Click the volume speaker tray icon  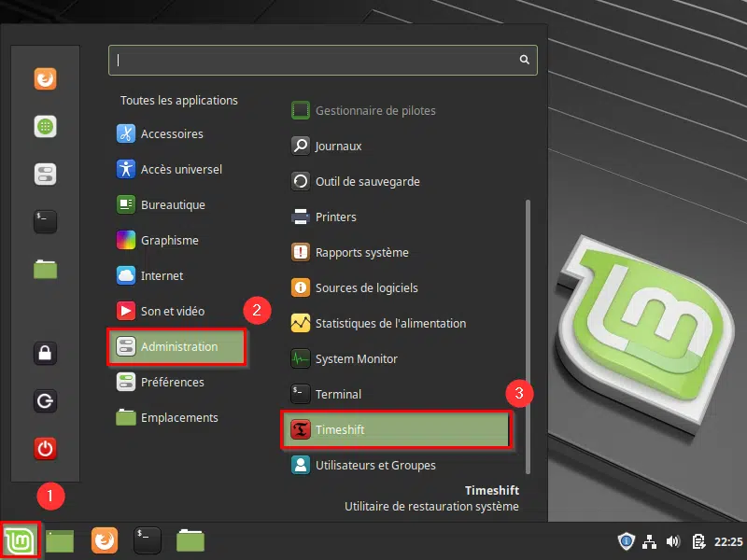[x=672, y=541]
